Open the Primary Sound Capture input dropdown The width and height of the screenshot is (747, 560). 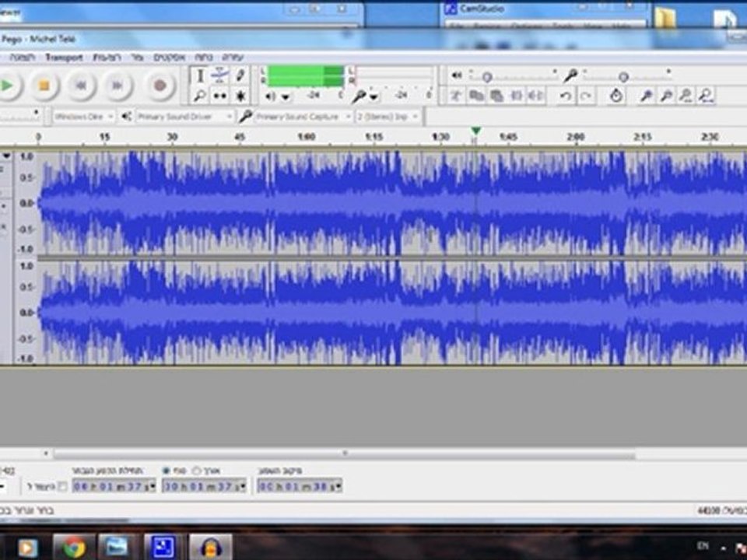pos(303,117)
